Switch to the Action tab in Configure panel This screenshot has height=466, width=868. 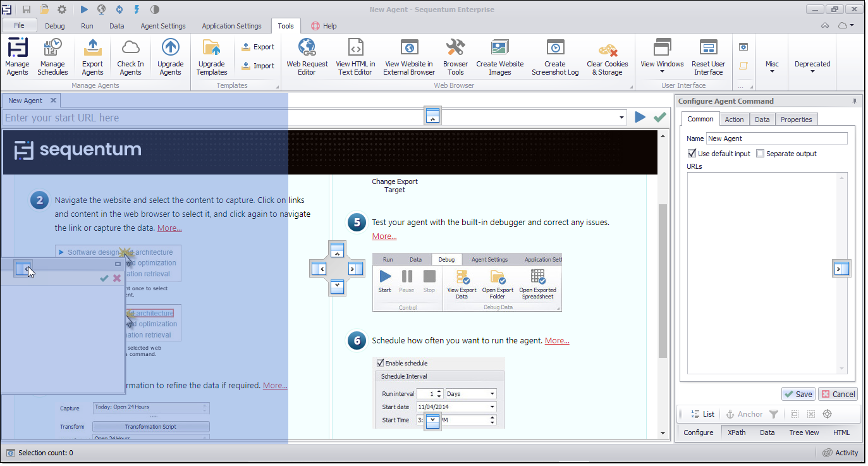tap(734, 120)
